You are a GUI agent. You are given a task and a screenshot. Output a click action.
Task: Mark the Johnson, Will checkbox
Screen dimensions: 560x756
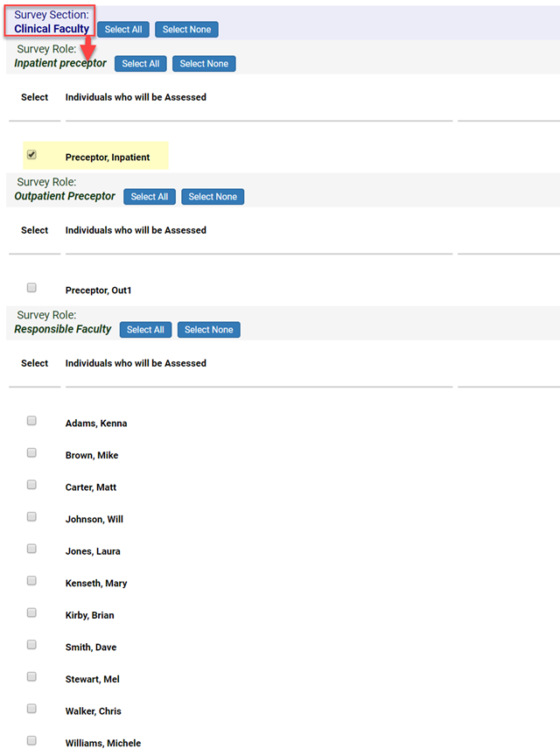tap(32, 517)
